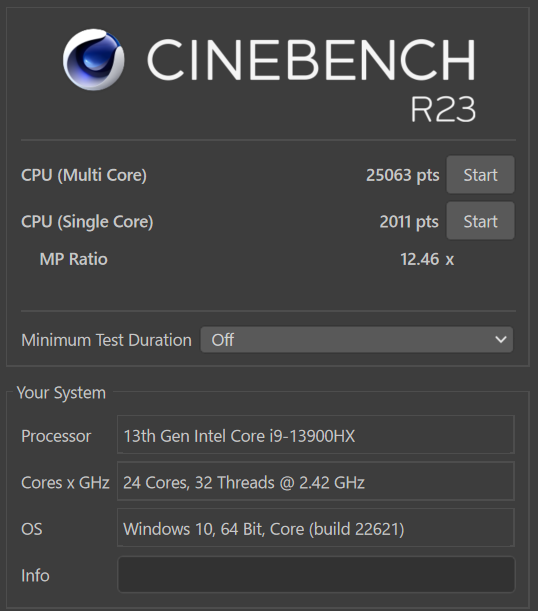Click the R23 version label
The image size is (538, 611).
[443, 109]
